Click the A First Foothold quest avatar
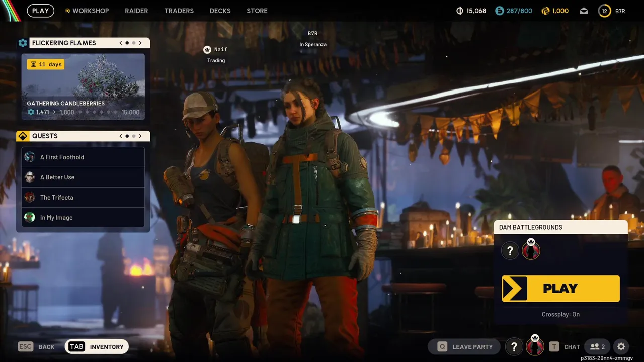644x362 pixels. [30, 157]
